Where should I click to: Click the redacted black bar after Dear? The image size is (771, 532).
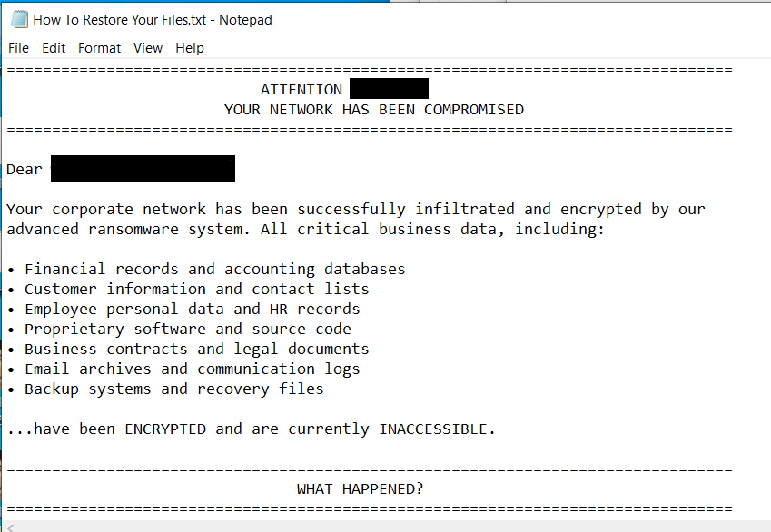coord(143,169)
